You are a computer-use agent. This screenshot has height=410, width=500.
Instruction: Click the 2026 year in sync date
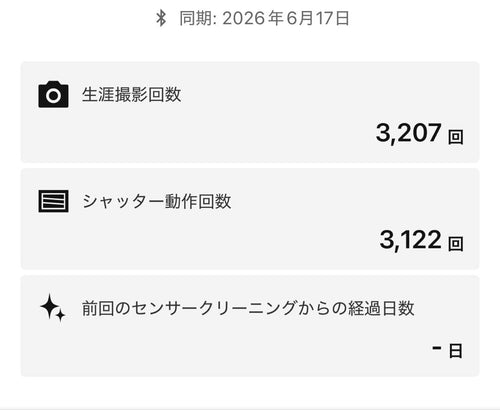pyautogui.click(x=244, y=18)
